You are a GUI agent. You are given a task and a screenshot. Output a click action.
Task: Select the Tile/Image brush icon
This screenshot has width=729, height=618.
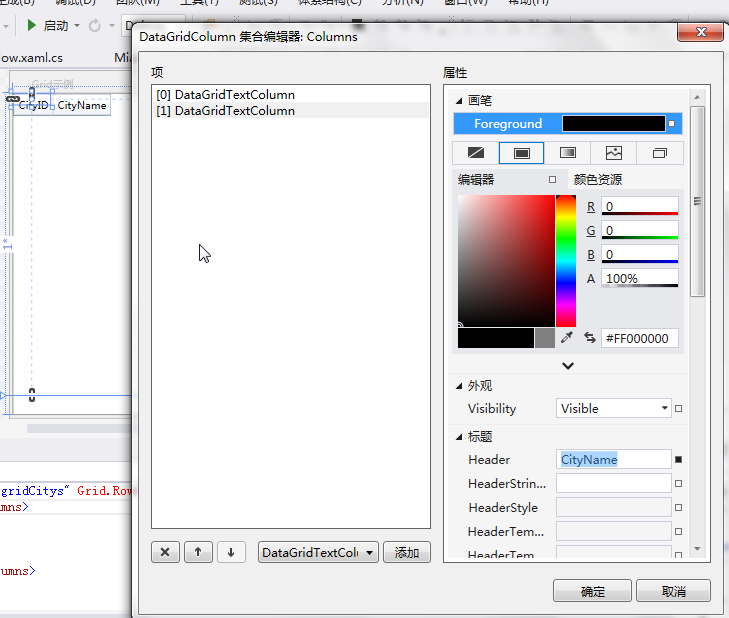pyautogui.click(x=614, y=153)
